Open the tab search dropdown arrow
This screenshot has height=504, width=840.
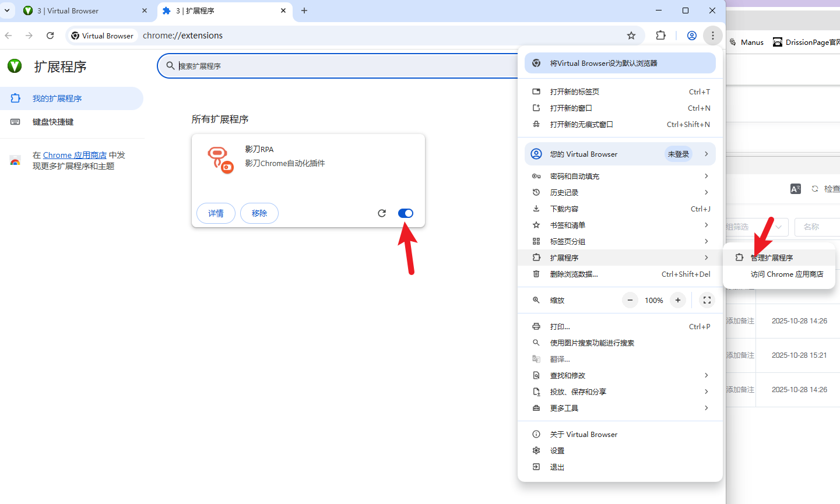pyautogui.click(x=7, y=10)
